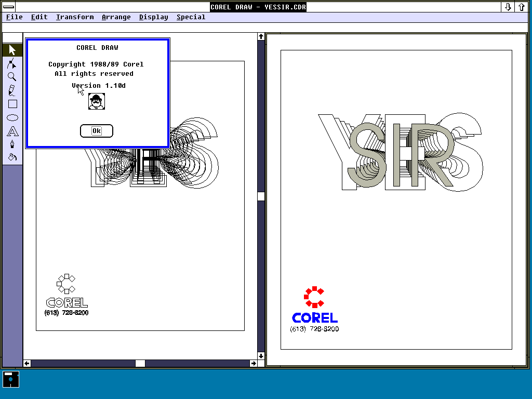
Task: Click the blue COREL text in preview
Action: click(x=315, y=318)
